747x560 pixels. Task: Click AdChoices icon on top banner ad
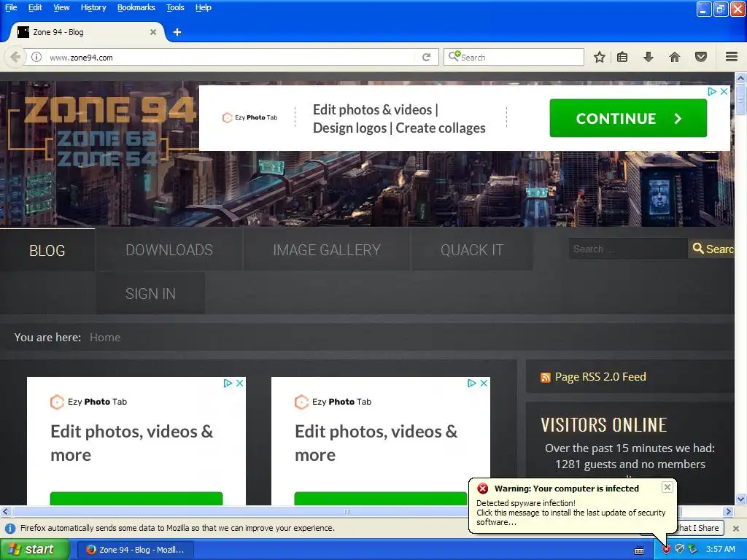tap(712, 91)
